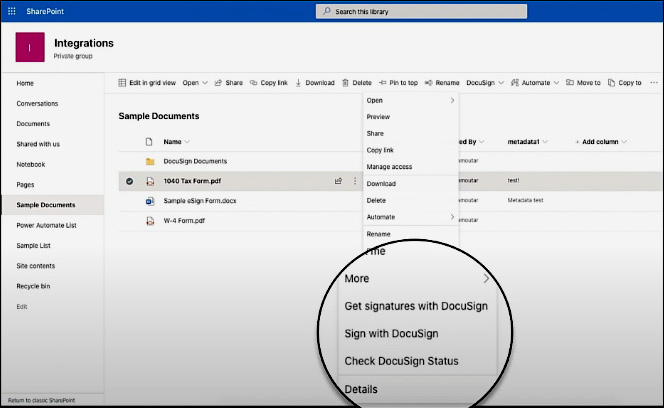Click Copy link in the toolbar
The image size is (664, 408).
268,83
